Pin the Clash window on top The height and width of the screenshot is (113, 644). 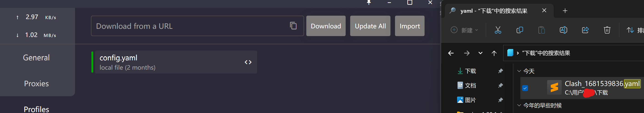pos(369,2)
